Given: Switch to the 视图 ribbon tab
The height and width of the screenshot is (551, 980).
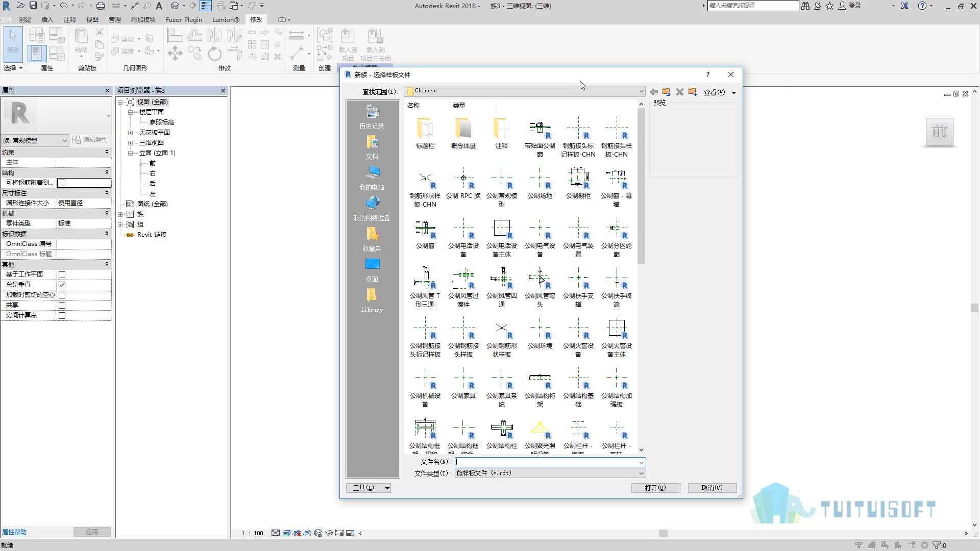Looking at the screenshot, I should click(92, 19).
